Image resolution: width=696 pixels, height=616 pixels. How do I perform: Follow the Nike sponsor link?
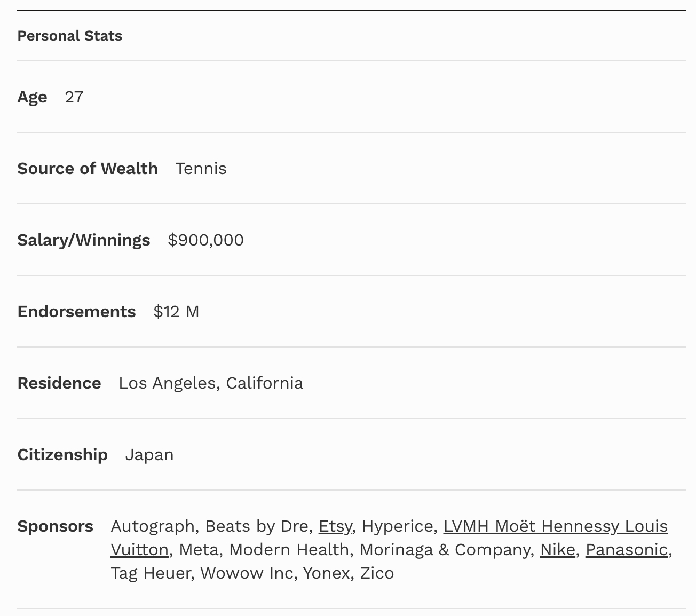point(557,550)
